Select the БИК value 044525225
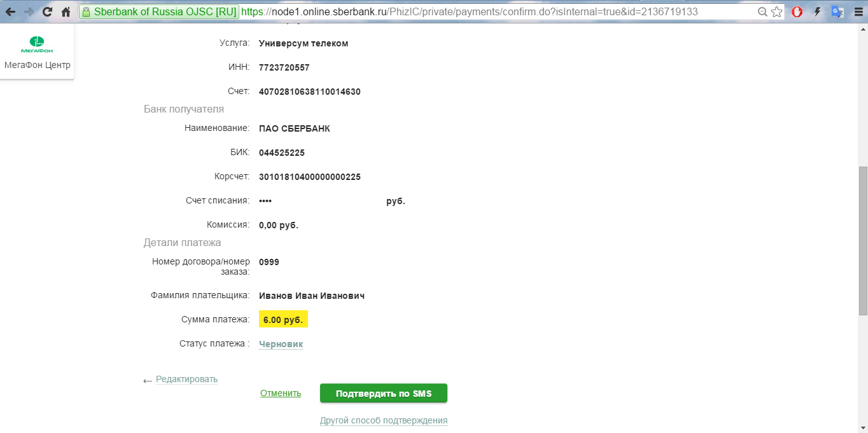 pyautogui.click(x=282, y=153)
